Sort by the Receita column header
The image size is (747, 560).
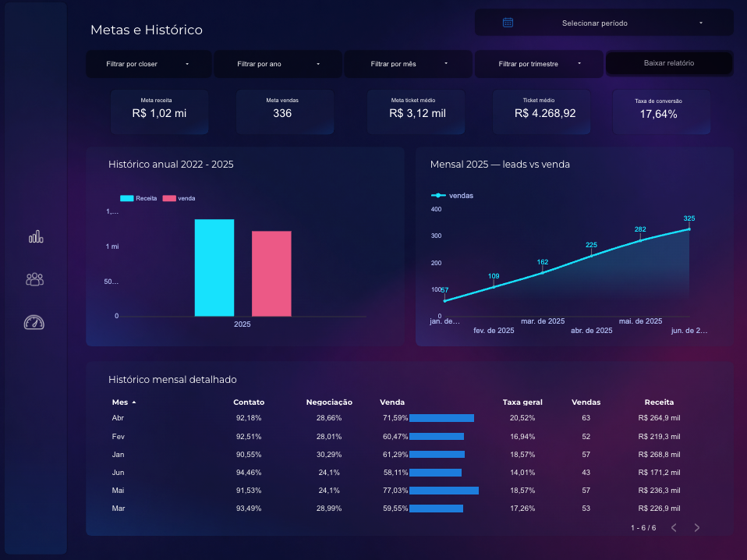pyautogui.click(x=660, y=402)
